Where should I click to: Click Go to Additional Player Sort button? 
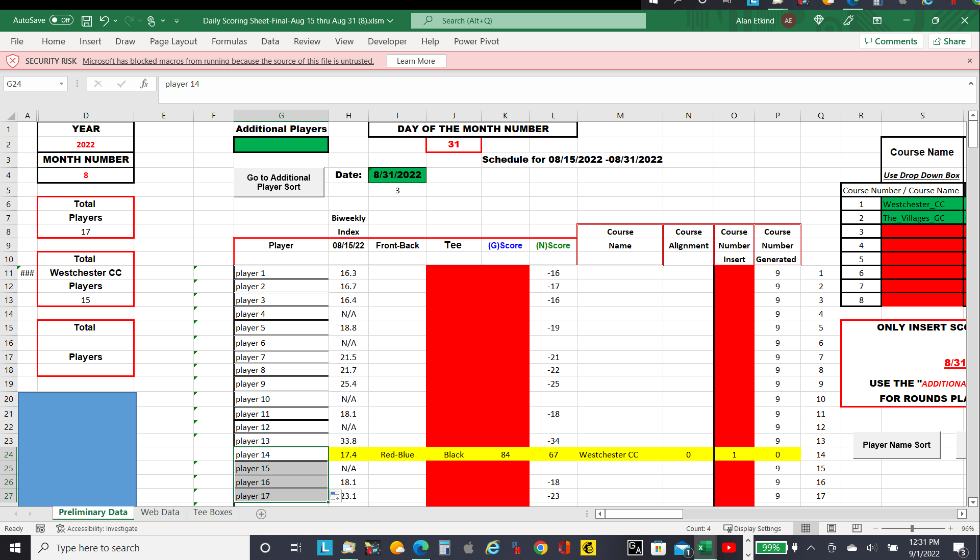279,182
